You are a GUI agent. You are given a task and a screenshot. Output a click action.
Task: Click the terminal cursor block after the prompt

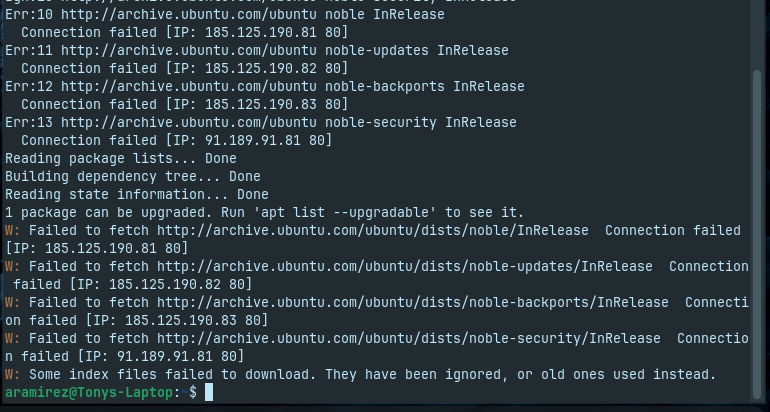[209, 393]
